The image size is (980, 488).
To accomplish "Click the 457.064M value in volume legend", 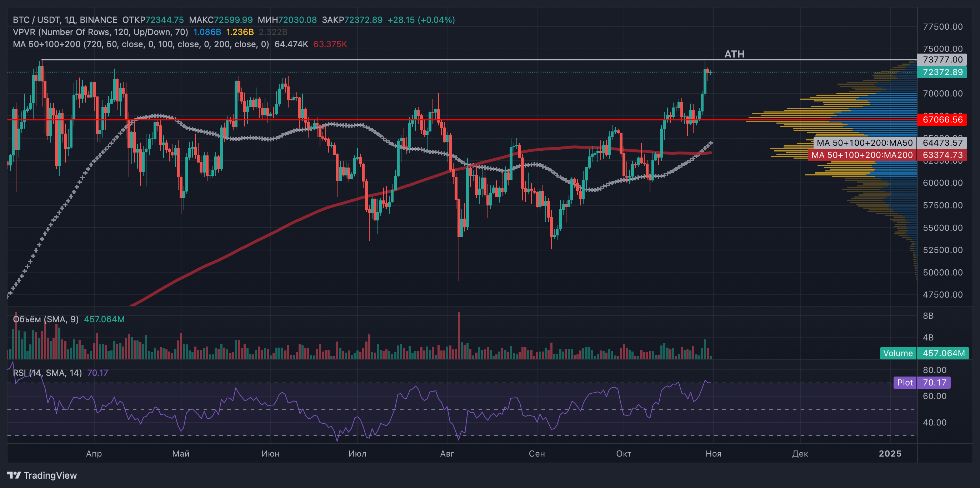I will pyautogui.click(x=104, y=319).
